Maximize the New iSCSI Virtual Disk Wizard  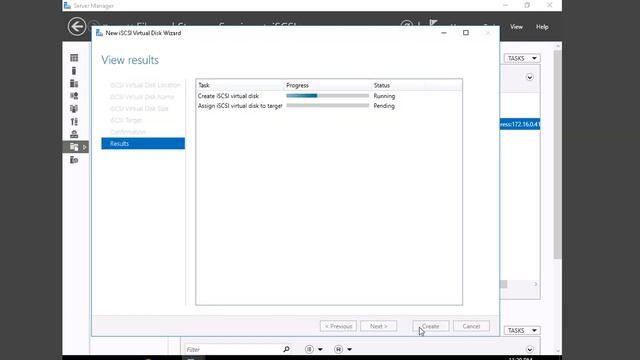pyautogui.click(x=466, y=33)
